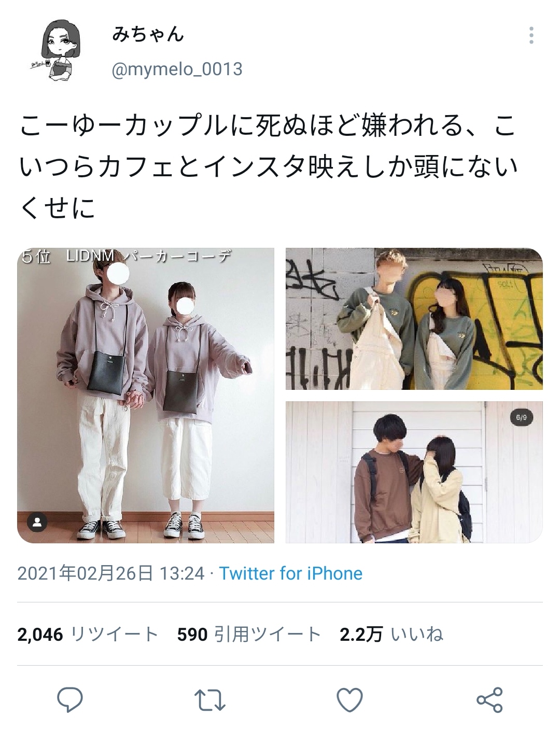Tap the tweet text starting こーゆーカップル
560x731 pixels.
pos(269,167)
